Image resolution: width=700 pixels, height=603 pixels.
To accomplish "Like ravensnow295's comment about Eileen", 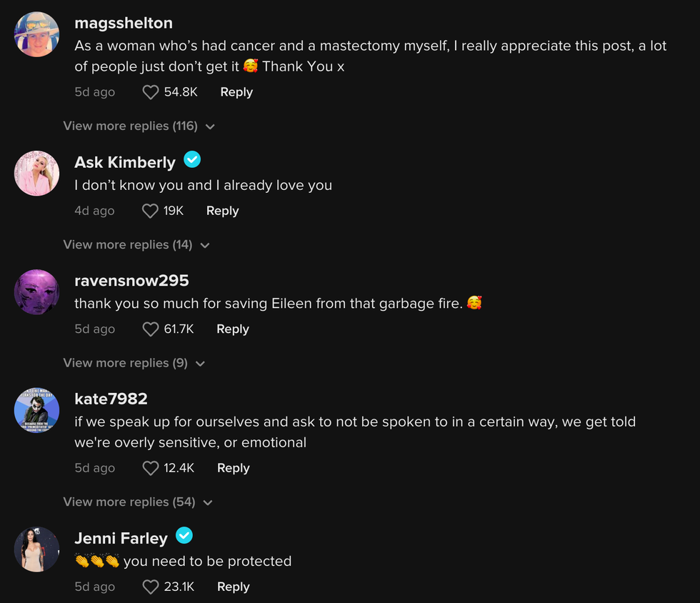I will [x=150, y=329].
